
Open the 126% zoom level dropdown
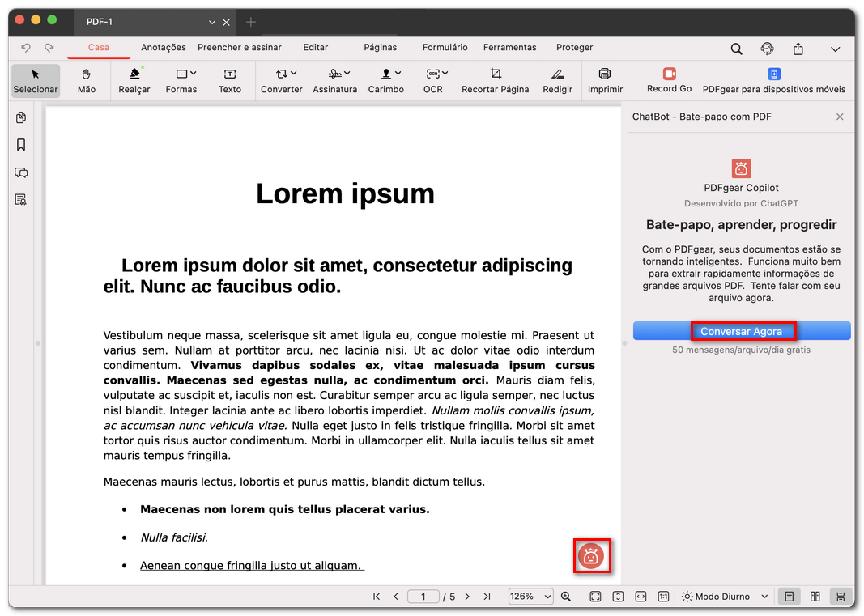pyautogui.click(x=530, y=597)
